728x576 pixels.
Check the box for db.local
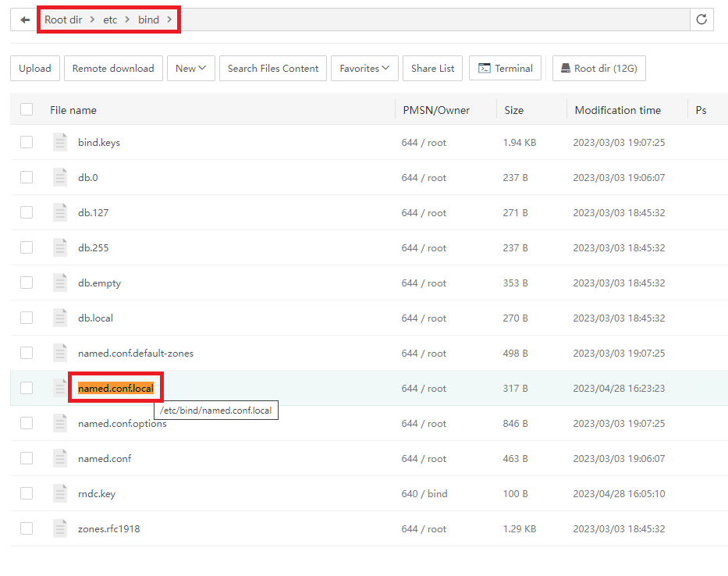tap(27, 318)
